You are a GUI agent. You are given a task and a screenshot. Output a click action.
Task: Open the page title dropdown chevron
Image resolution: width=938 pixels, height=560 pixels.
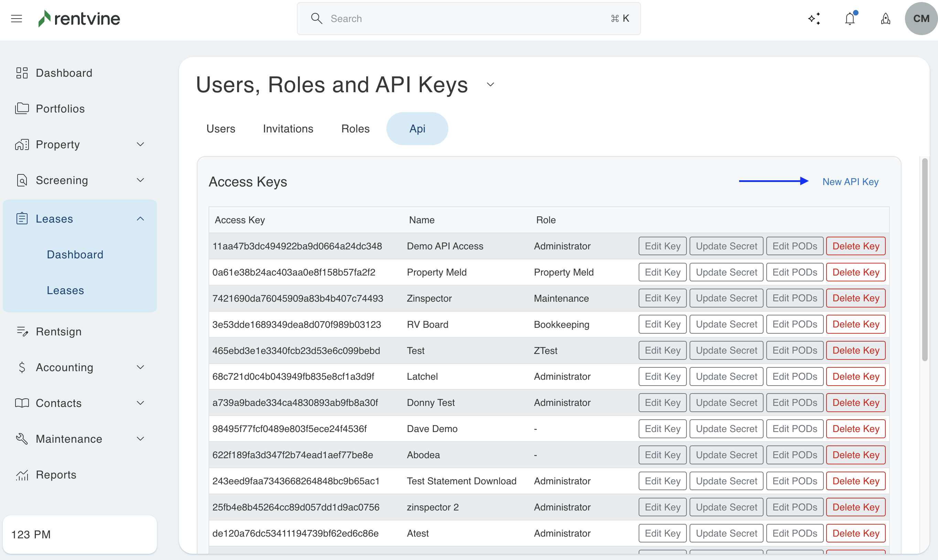(x=490, y=85)
